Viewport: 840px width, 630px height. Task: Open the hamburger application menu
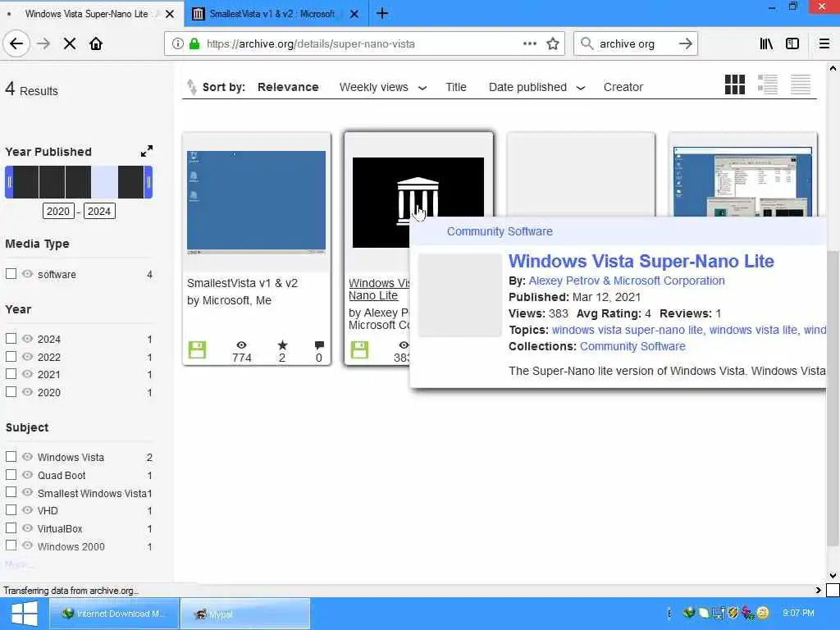tap(824, 44)
